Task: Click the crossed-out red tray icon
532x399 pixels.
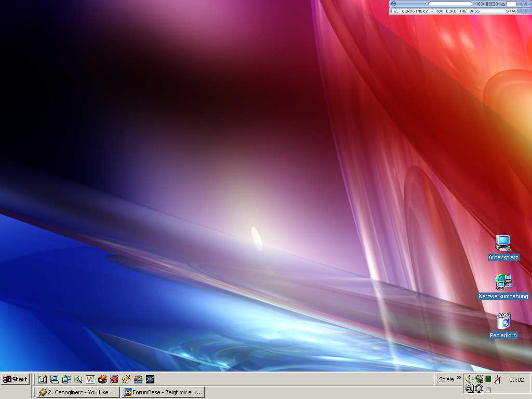Action: tap(497, 379)
